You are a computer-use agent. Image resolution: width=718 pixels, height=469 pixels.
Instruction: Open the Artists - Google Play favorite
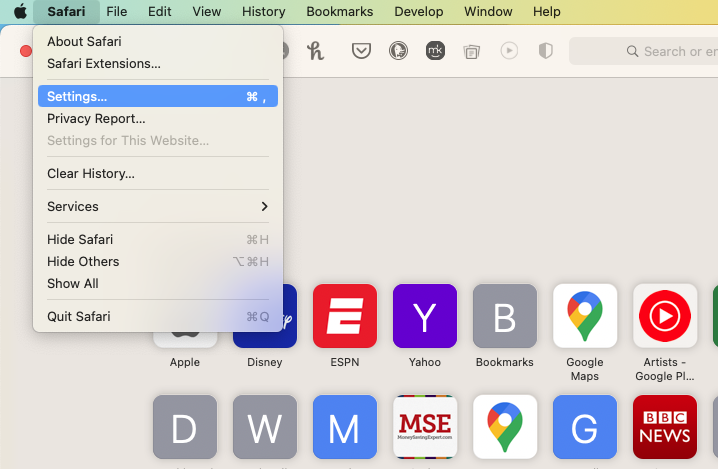click(x=665, y=316)
